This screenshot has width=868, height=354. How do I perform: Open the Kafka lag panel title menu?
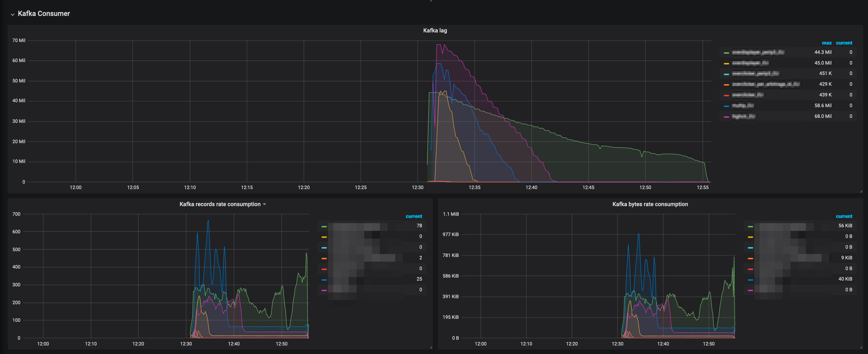coord(435,30)
